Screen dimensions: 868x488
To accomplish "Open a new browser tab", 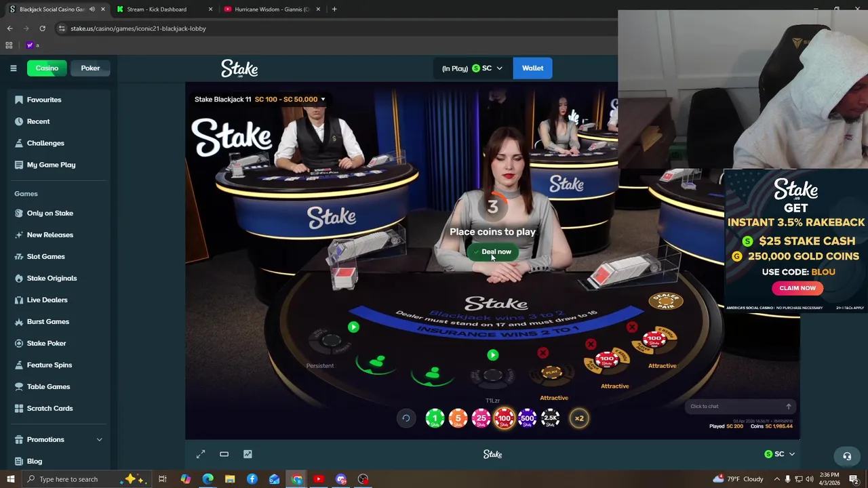I will tap(334, 9).
